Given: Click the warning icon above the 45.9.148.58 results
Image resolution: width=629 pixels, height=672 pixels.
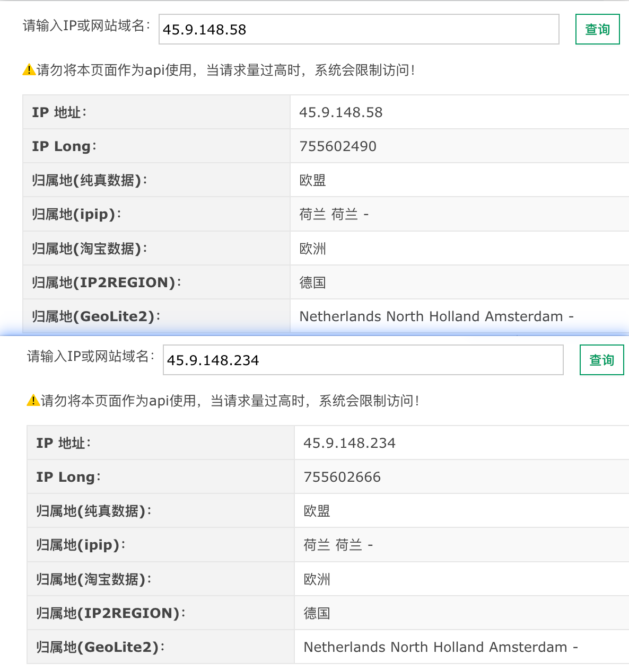Looking at the screenshot, I should [x=29, y=70].
